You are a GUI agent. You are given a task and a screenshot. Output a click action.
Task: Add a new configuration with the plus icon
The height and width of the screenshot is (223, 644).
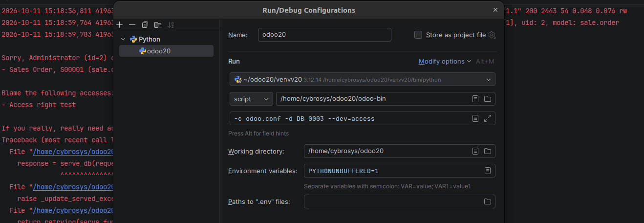[120, 24]
